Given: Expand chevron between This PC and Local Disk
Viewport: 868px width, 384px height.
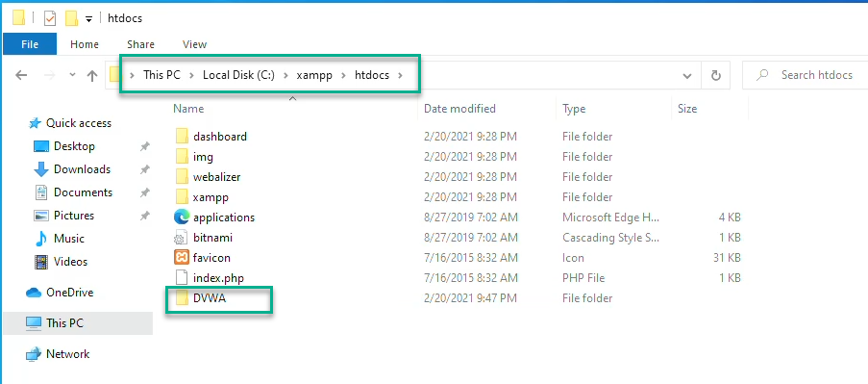Looking at the screenshot, I should pos(191,75).
